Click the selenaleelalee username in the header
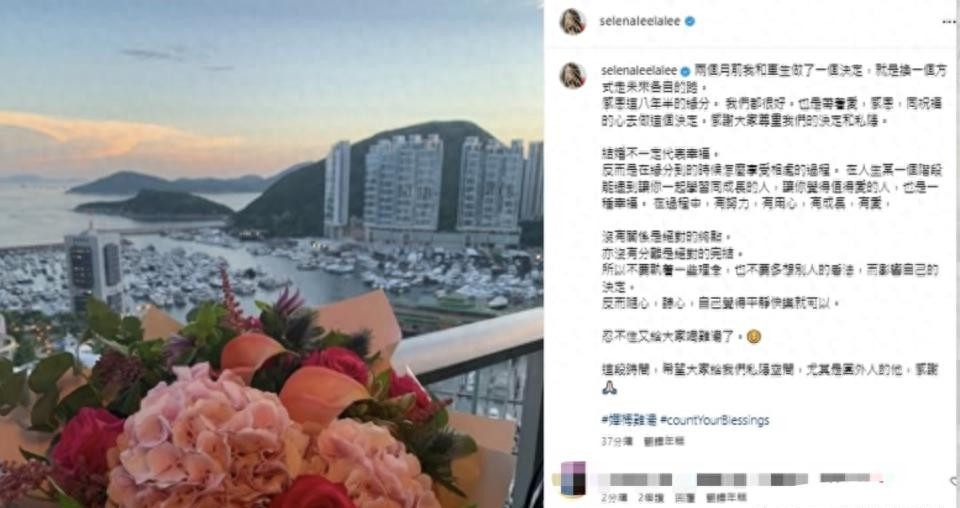The image size is (960, 508). click(641, 21)
